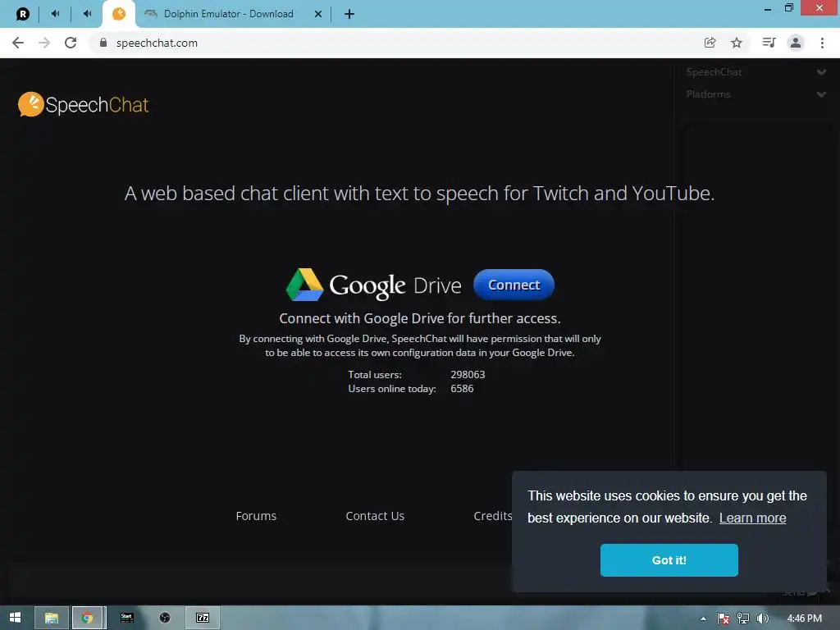Close the Dolphin Emulator tab
The height and width of the screenshot is (630, 840).
pos(318,14)
